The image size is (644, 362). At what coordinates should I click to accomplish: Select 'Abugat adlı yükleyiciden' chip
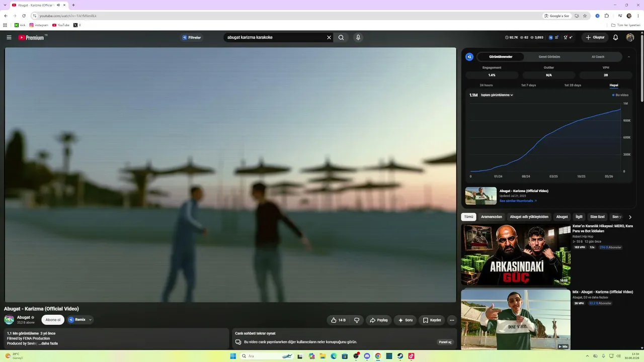coord(529,217)
